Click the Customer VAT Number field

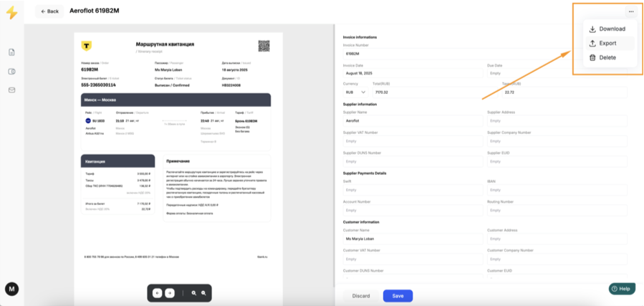tap(413, 259)
